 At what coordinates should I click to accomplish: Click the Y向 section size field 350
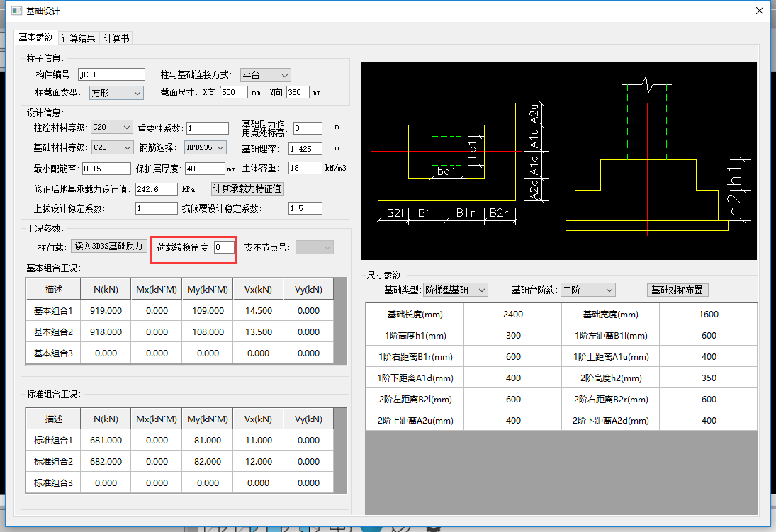[298, 92]
